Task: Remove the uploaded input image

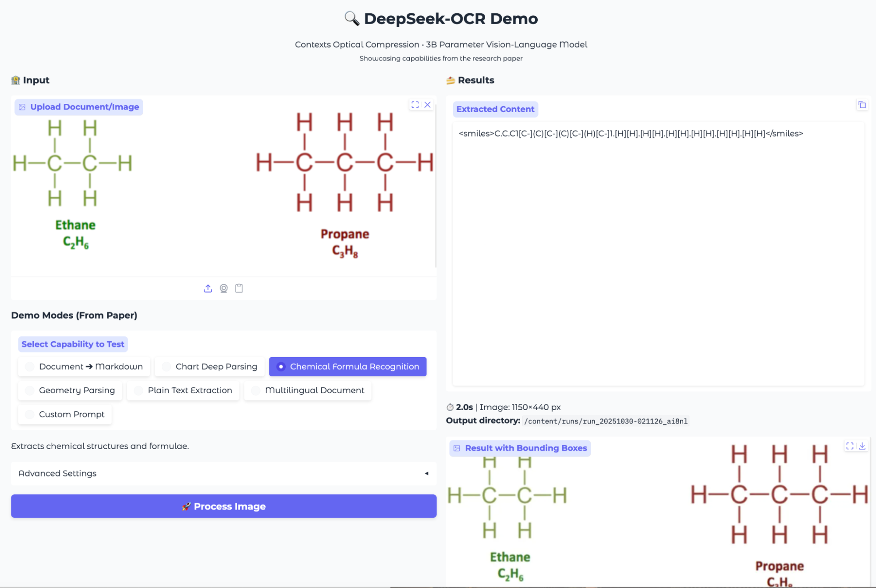Action: tap(427, 105)
